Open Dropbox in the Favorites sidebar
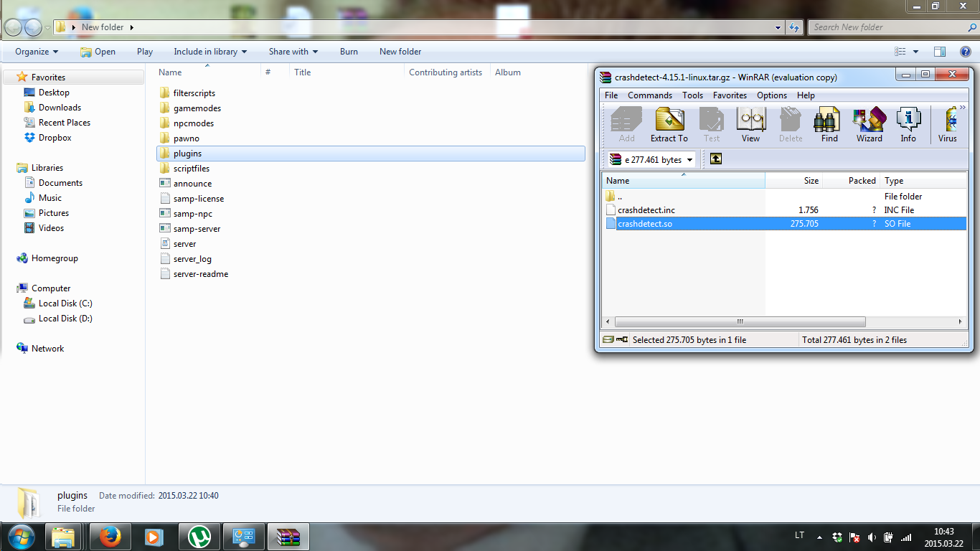Screen dimensions: 980x551 (x=55, y=138)
